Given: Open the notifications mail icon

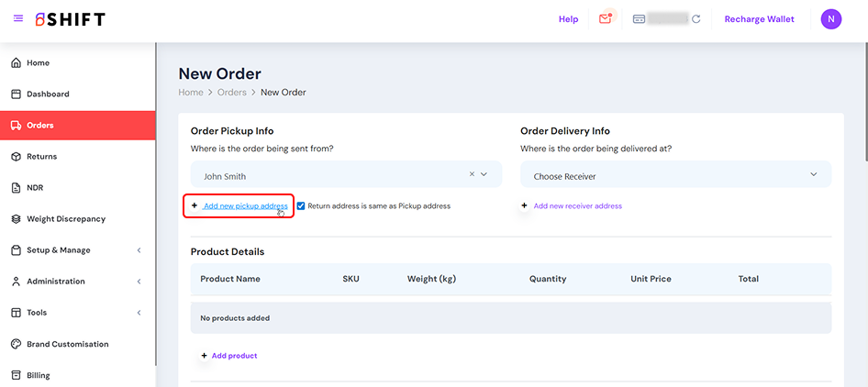Looking at the screenshot, I should 606,18.
